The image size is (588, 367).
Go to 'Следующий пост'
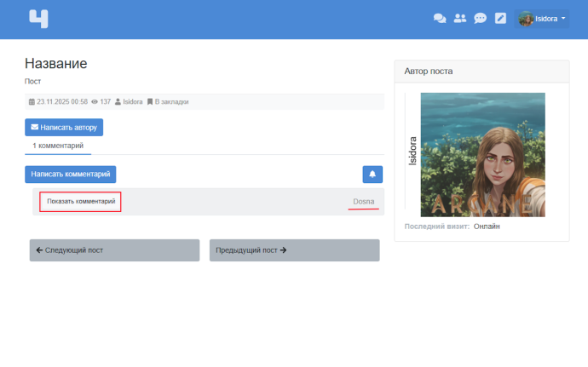114,250
